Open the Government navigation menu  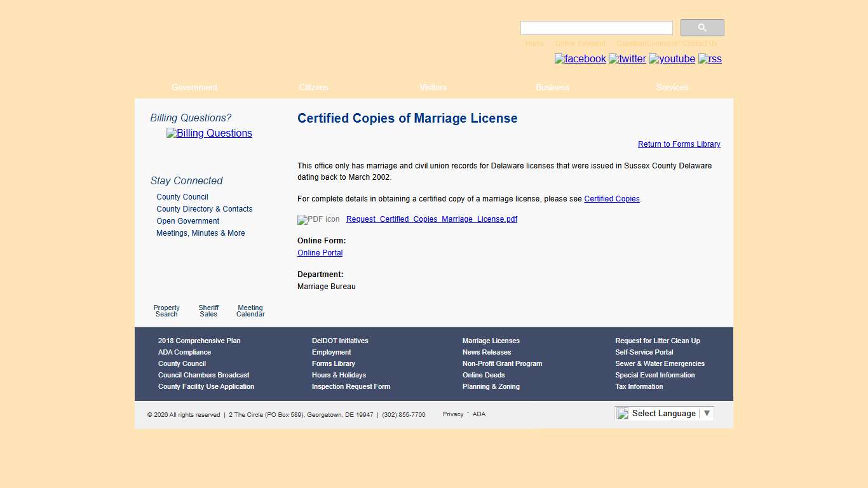pyautogui.click(x=194, y=87)
